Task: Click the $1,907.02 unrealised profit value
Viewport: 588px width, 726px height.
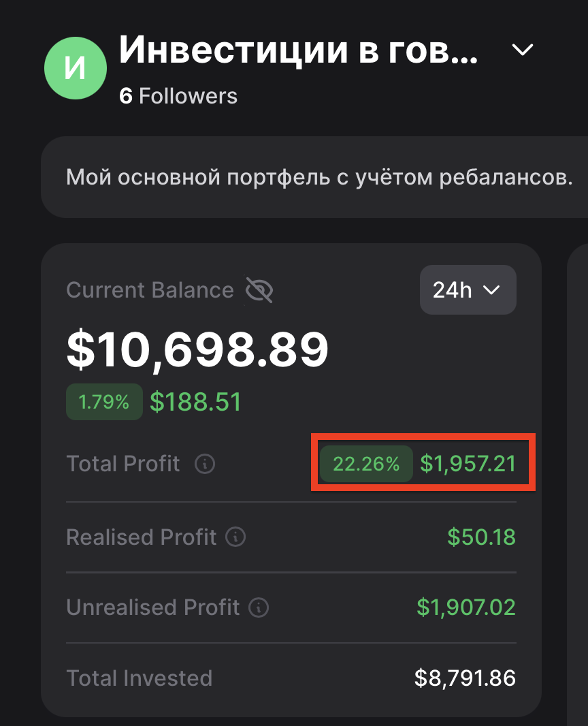Action: (x=466, y=607)
